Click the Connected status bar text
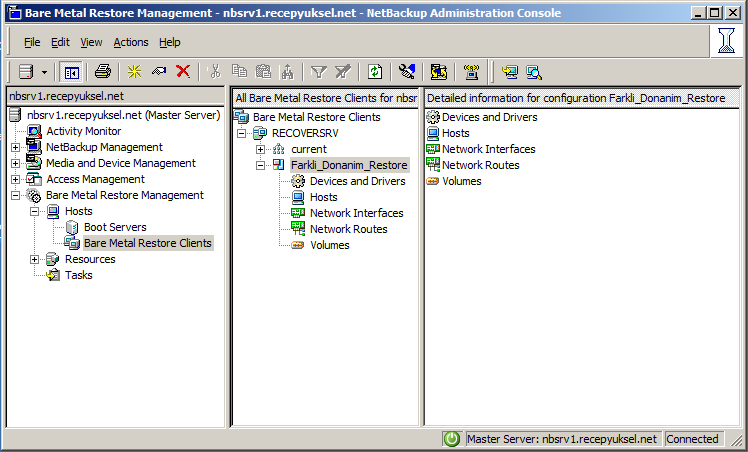The height and width of the screenshot is (452, 748). coord(692,439)
